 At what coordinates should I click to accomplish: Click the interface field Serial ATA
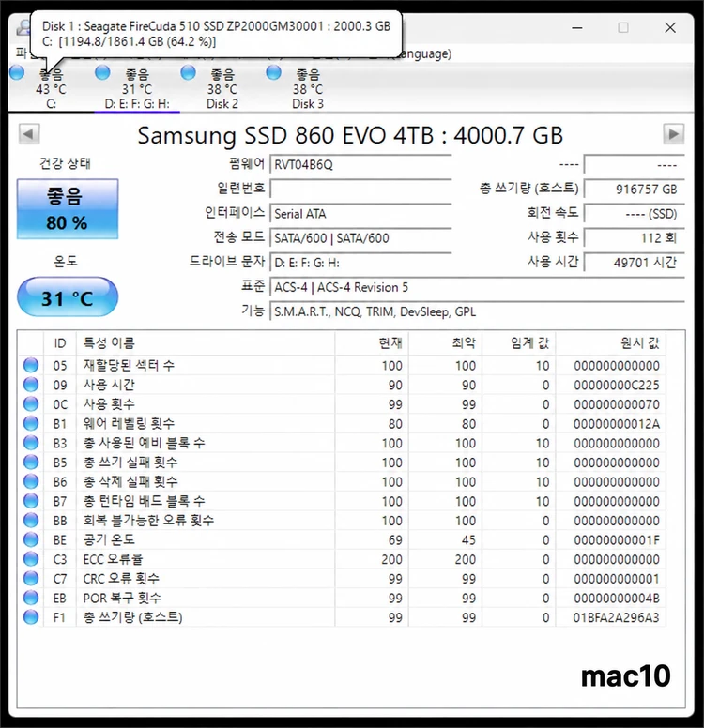(x=360, y=214)
